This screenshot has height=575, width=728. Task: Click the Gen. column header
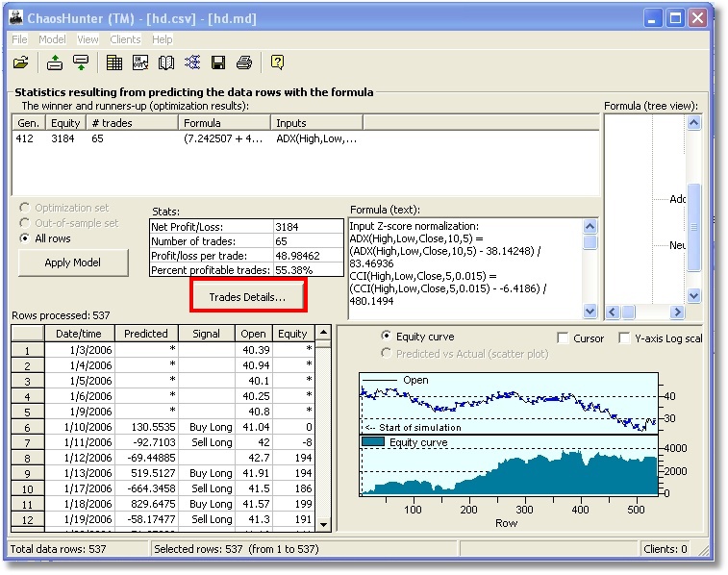(x=28, y=123)
